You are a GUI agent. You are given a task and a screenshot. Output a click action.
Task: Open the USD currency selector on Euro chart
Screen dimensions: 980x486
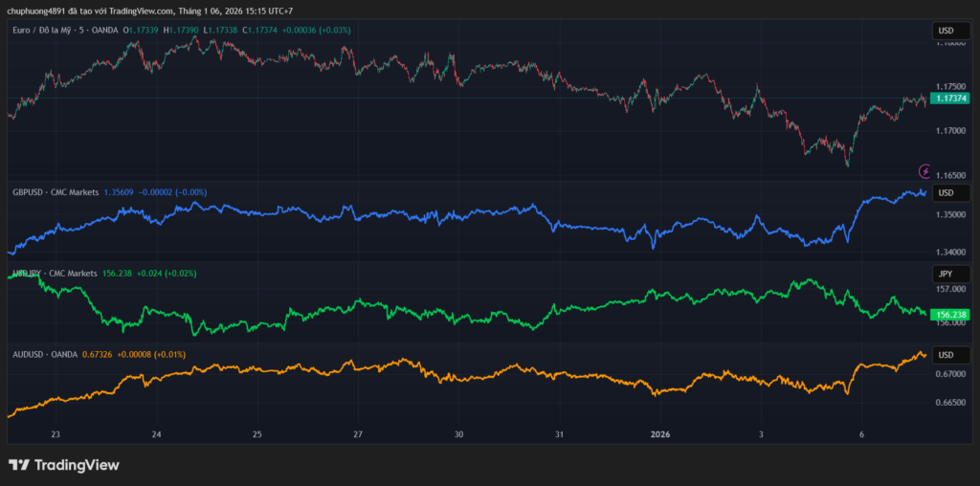pyautogui.click(x=946, y=32)
